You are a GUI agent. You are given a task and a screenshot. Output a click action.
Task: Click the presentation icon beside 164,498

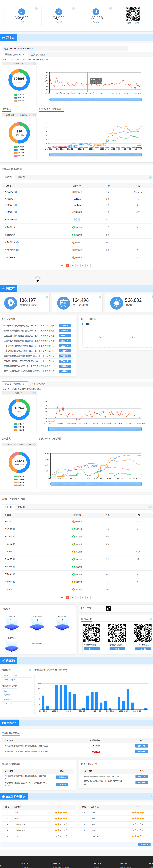point(63,303)
